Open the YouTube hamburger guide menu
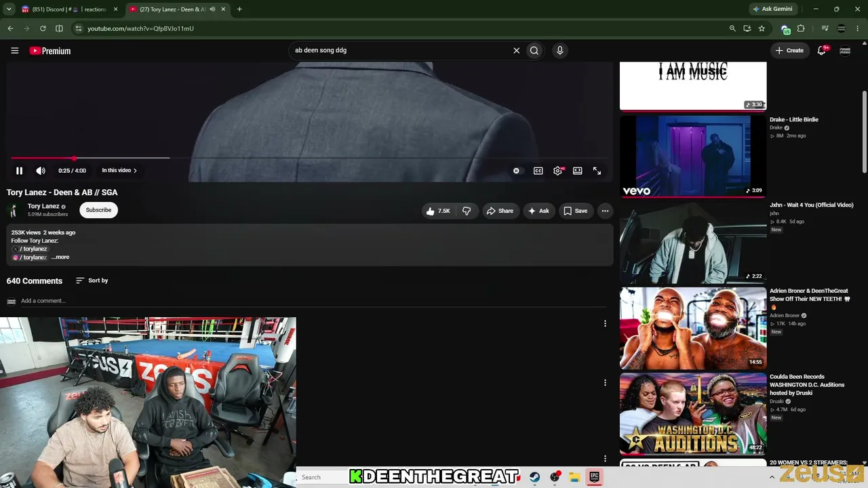 coord(14,50)
